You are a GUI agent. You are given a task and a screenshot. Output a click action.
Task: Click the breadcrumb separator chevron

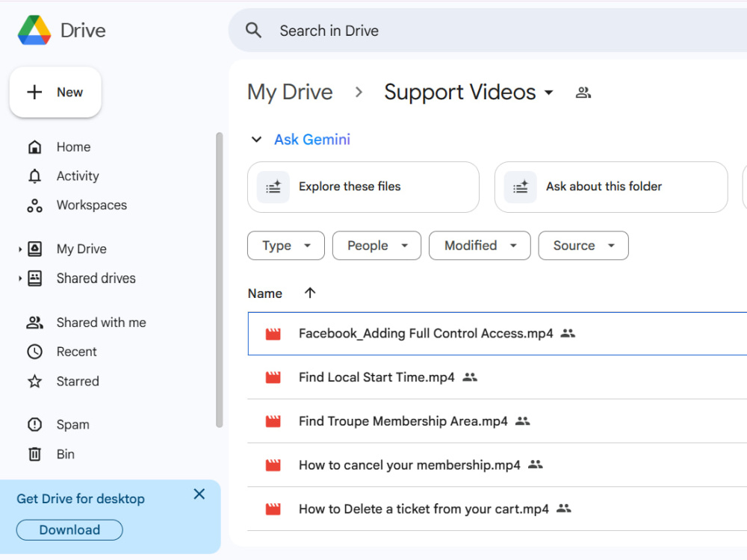tap(359, 92)
